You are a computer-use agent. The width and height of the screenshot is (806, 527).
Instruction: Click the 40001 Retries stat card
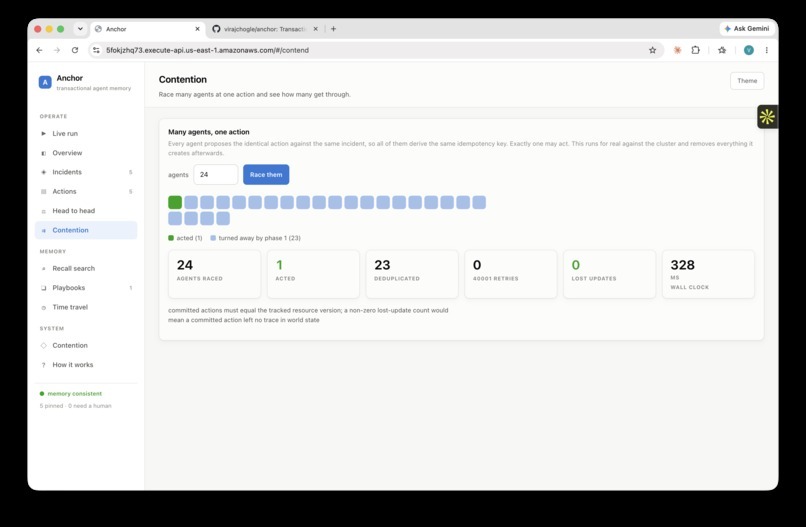click(510, 274)
